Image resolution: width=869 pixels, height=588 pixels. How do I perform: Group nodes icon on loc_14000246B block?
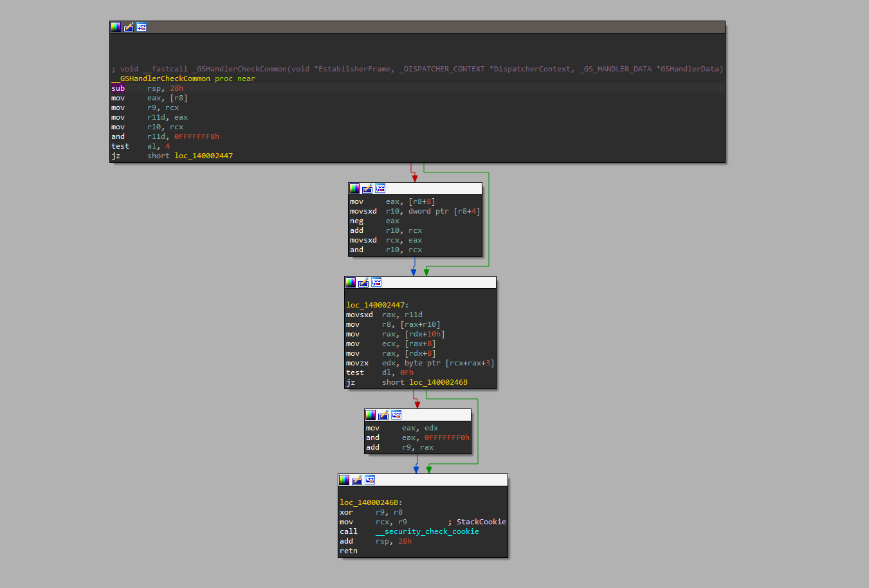[x=370, y=480]
